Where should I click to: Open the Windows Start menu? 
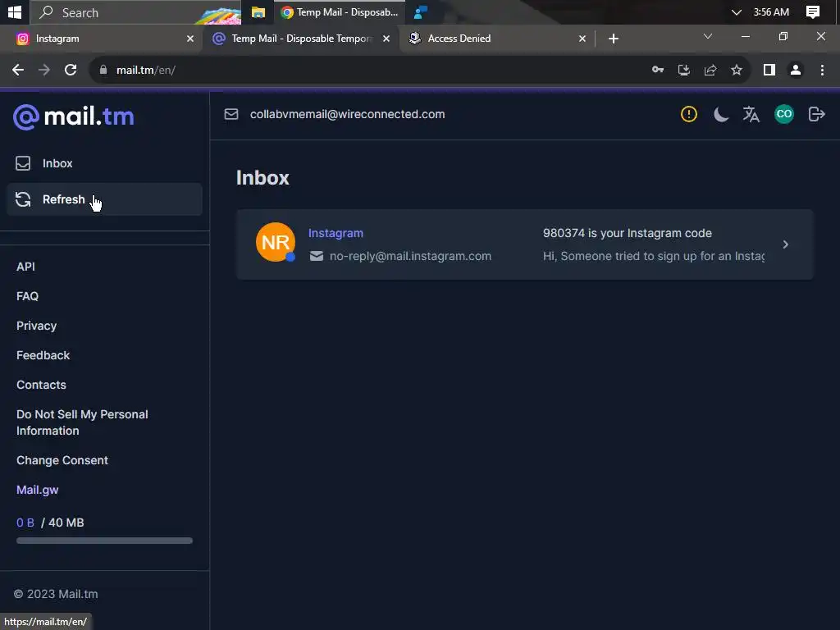click(15, 11)
